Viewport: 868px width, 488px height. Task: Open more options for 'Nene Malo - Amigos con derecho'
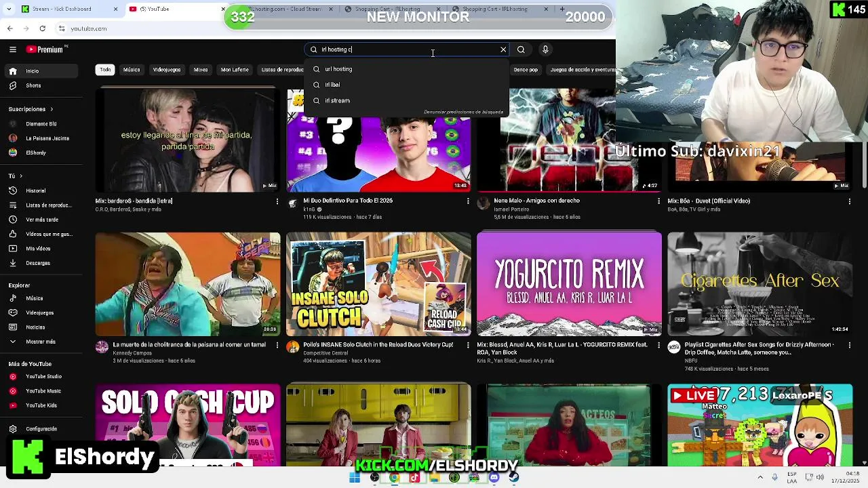[x=658, y=201]
